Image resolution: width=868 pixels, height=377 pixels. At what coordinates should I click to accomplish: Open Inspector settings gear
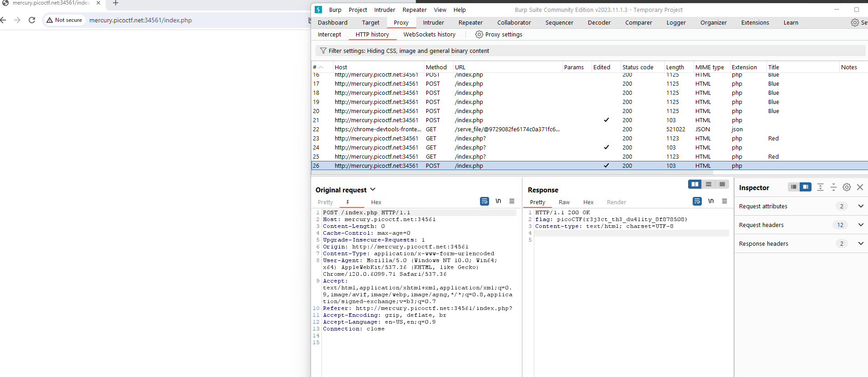[847, 187]
